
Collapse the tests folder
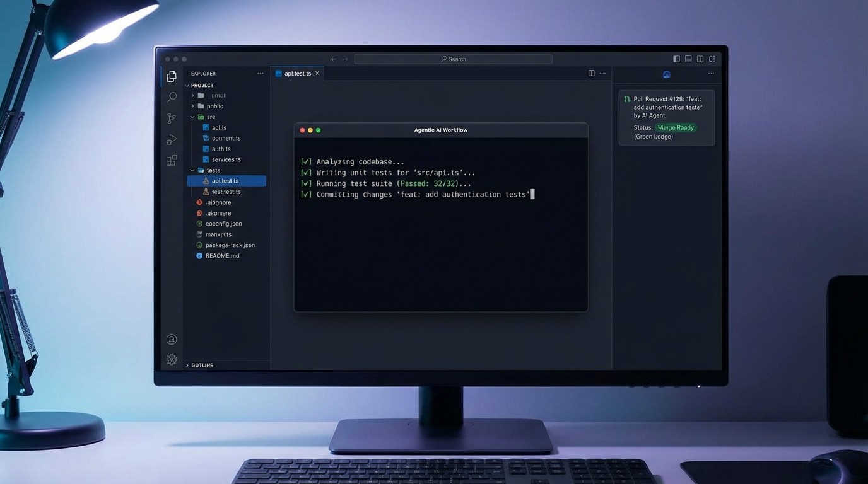[x=192, y=170]
